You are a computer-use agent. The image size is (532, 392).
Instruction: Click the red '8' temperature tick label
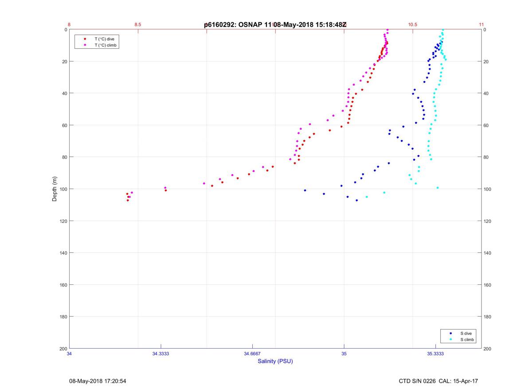tap(69, 25)
